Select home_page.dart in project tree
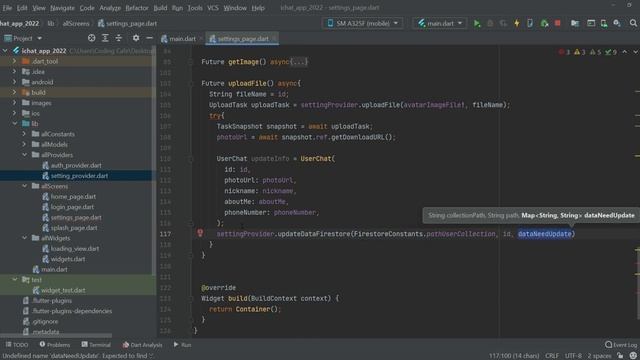Screen dimensions: 640x360 73,196
